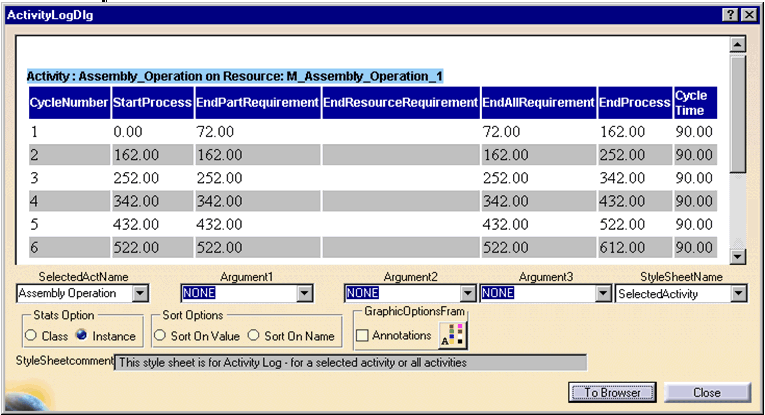The image size is (765, 415).
Task: Click the help question mark icon
Action: click(731, 15)
